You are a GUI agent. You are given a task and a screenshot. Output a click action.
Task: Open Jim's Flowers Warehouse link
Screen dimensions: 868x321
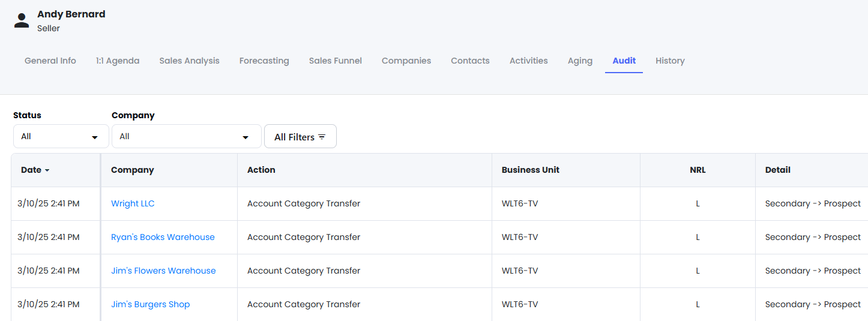click(x=163, y=271)
